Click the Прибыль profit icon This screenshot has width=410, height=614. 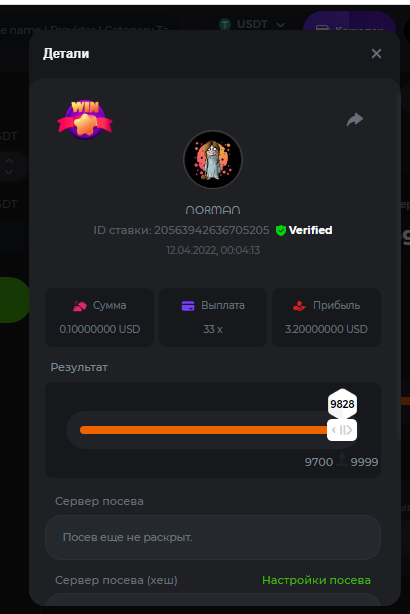299,306
